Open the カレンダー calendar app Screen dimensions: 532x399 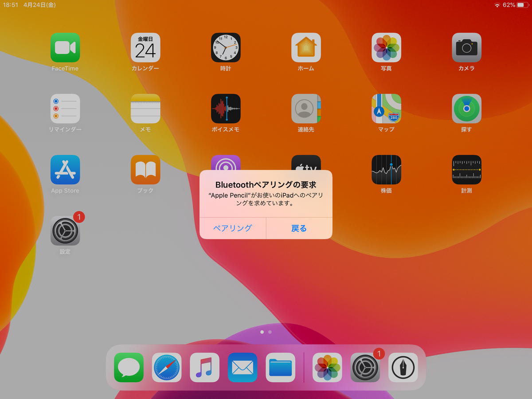click(145, 47)
